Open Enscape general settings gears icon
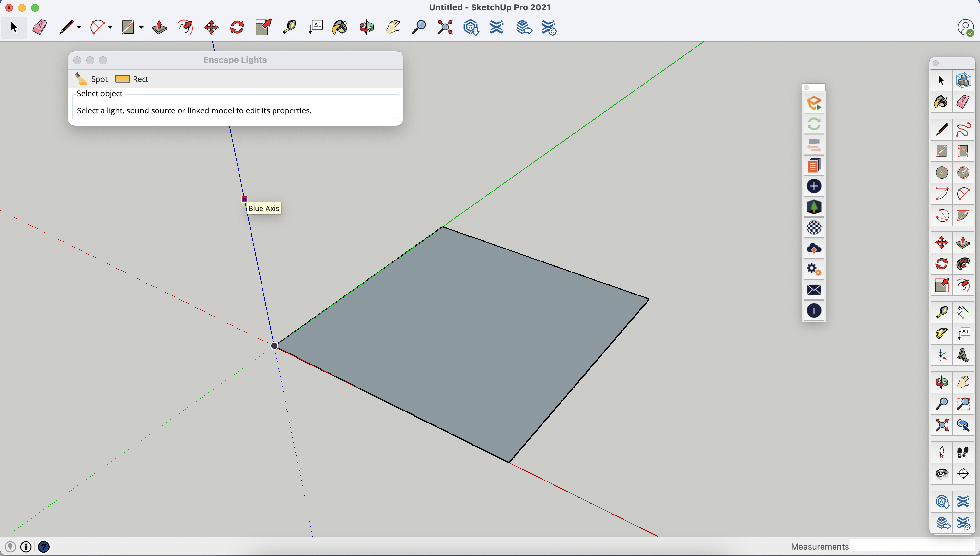 pyautogui.click(x=814, y=269)
